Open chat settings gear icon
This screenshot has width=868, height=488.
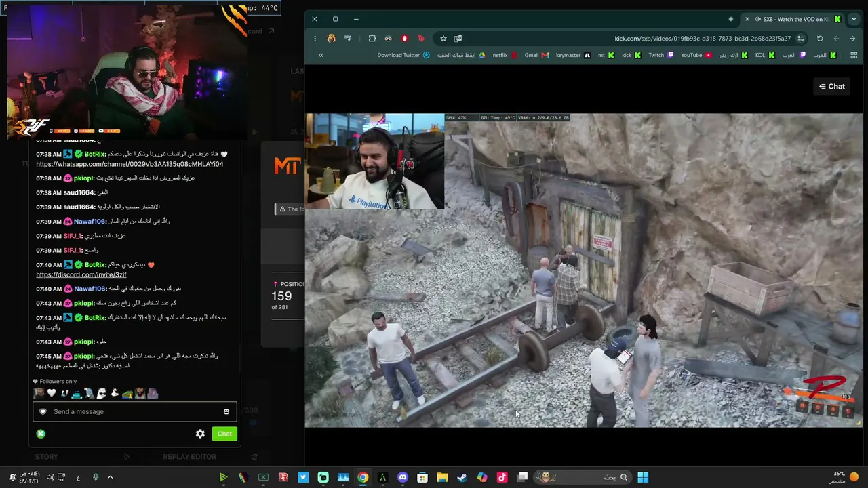200,434
